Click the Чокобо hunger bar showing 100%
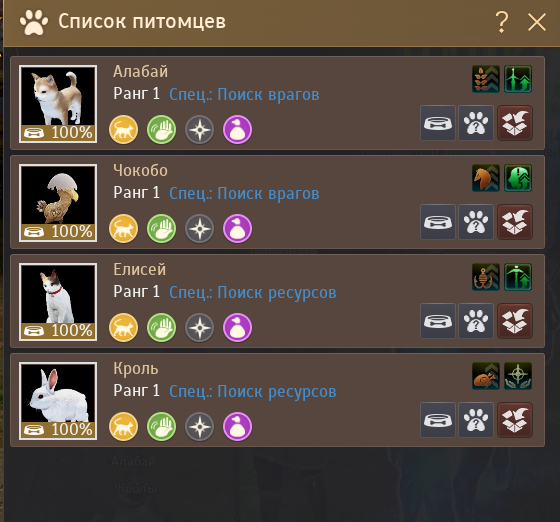 [58, 232]
